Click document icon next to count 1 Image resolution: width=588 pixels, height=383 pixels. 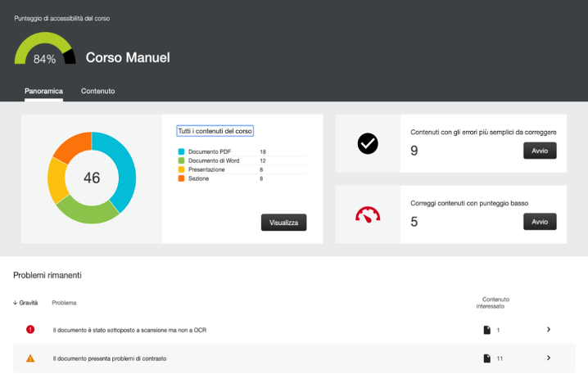point(486,330)
